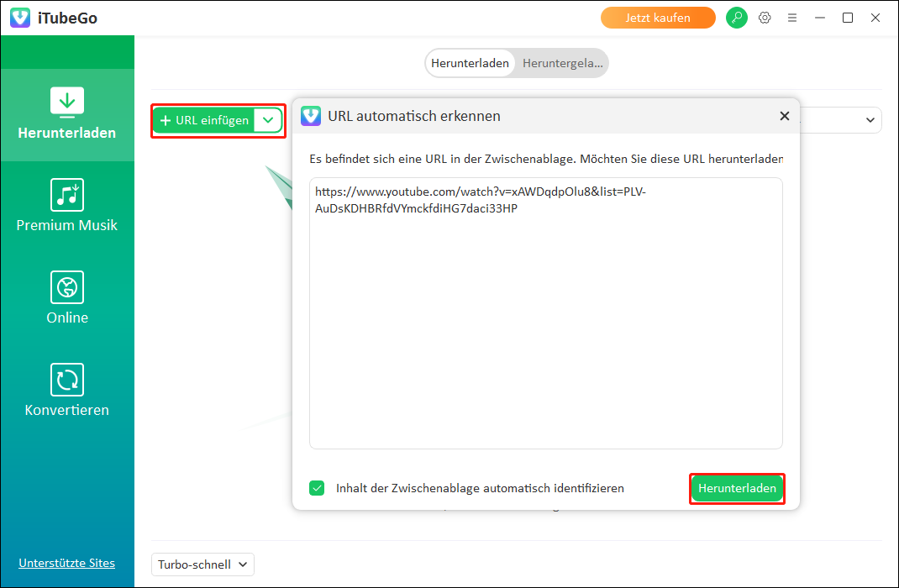Switch to the Herunterladen tab
The image size is (899, 588).
(471, 63)
